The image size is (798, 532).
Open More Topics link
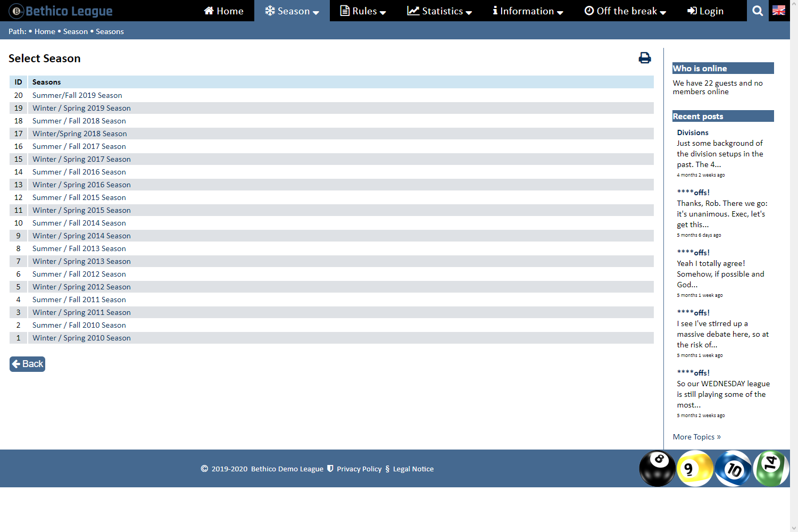[x=696, y=437]
